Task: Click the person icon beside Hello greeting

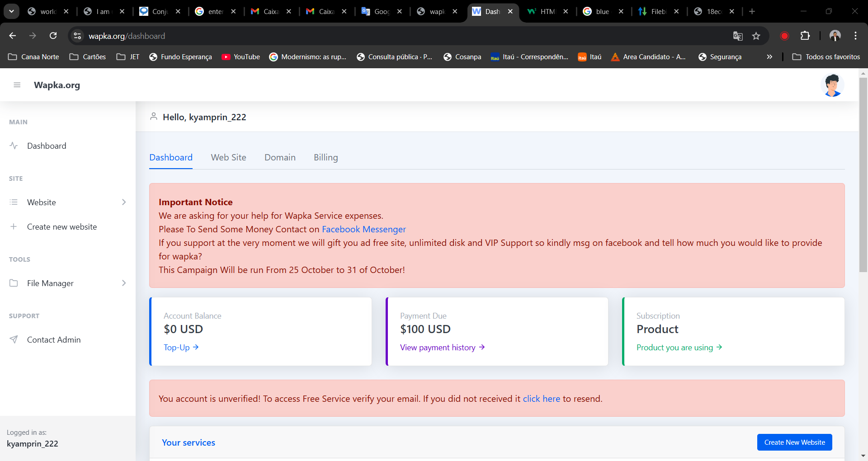Action: [154, 117]
